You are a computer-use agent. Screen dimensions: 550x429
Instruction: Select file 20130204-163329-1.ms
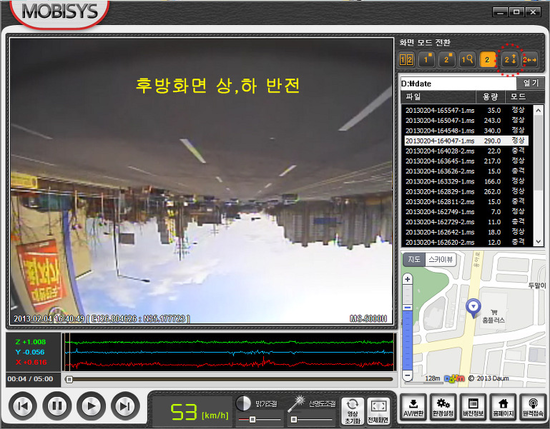[x=467, y=181]
